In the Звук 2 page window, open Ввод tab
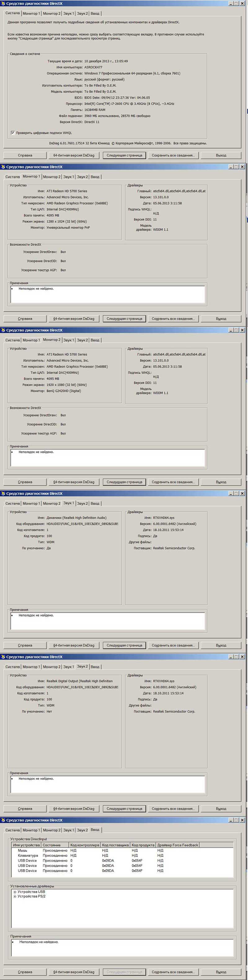The image size is (248, 980). coord(95,667)
